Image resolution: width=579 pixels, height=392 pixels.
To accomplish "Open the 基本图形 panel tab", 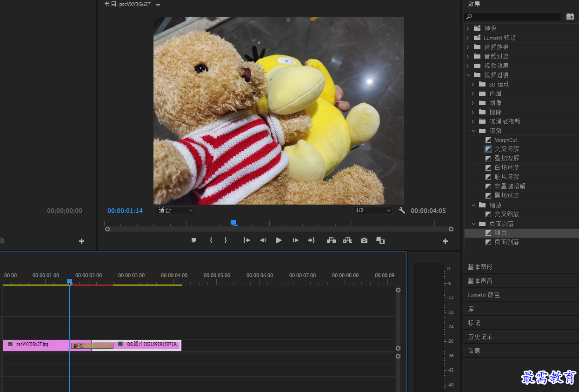I will [480, 267].
